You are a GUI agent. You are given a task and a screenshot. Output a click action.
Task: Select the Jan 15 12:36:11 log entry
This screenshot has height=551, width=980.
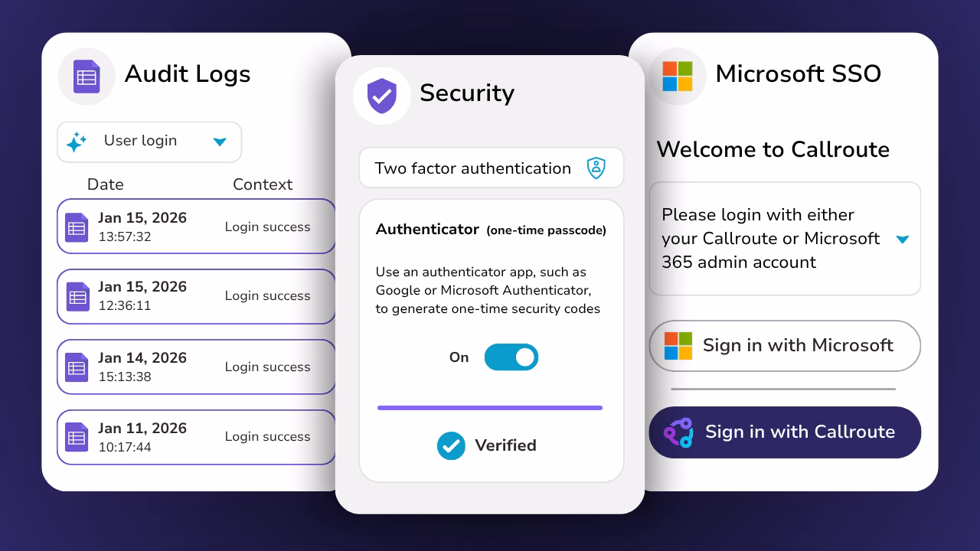(x=196, y=296)
